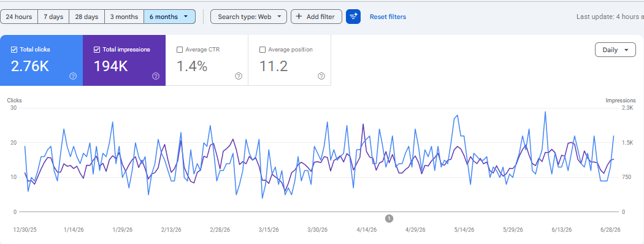Select the 7 days date range
Image resolution: width=644 pixels, height=244 pixels.
tap(53, 17)
